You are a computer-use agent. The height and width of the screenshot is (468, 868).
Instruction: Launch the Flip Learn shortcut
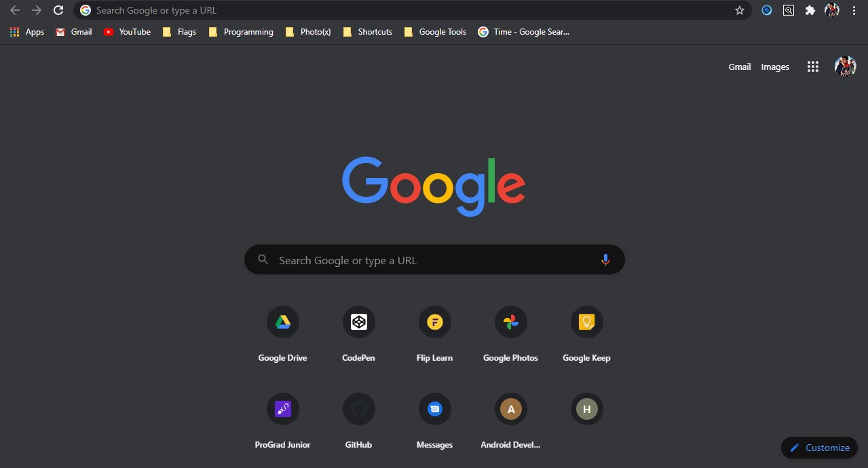[434, 322]
